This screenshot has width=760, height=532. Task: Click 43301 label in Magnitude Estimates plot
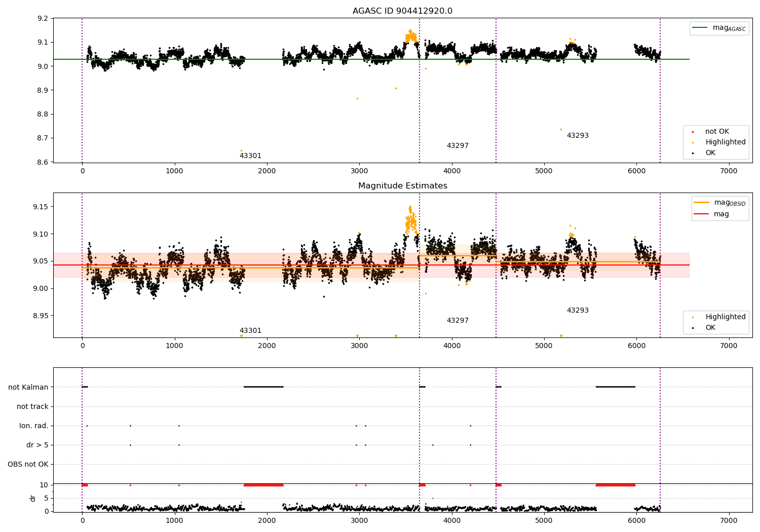coord(250,331)
